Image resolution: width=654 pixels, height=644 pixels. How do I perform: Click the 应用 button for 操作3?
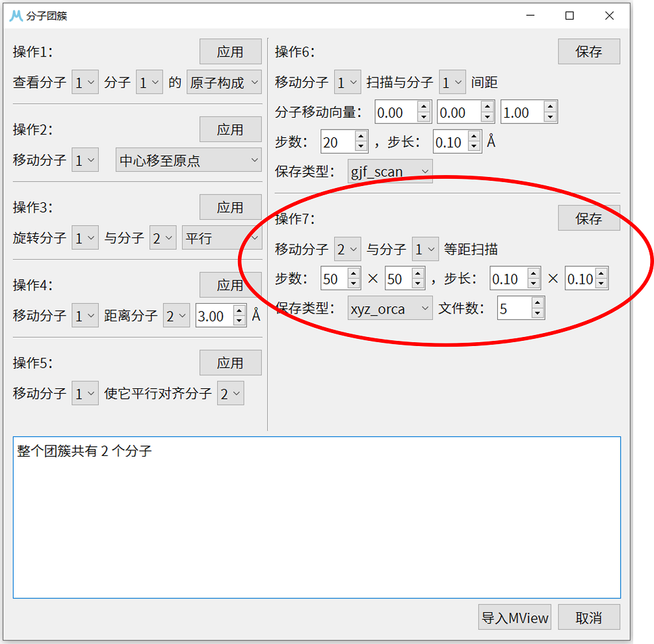tap(230, 207)
